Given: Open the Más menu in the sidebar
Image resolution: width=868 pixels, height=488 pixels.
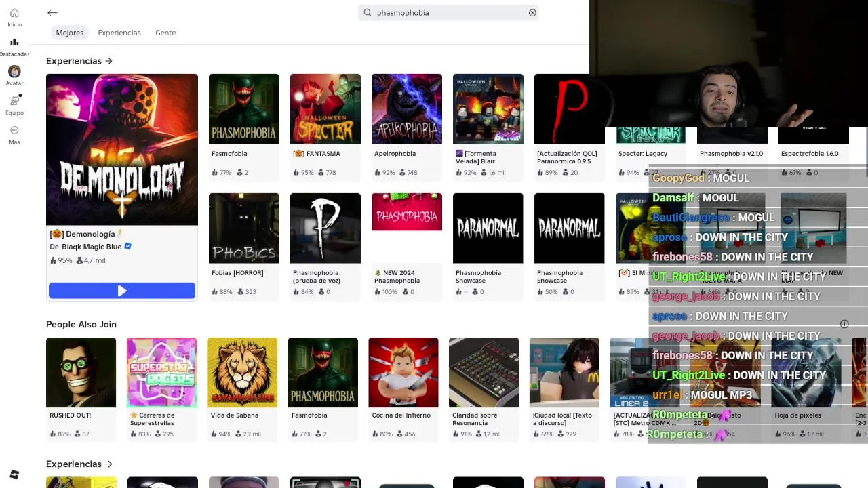Looking at the screenshot, I should pos(14,135).
